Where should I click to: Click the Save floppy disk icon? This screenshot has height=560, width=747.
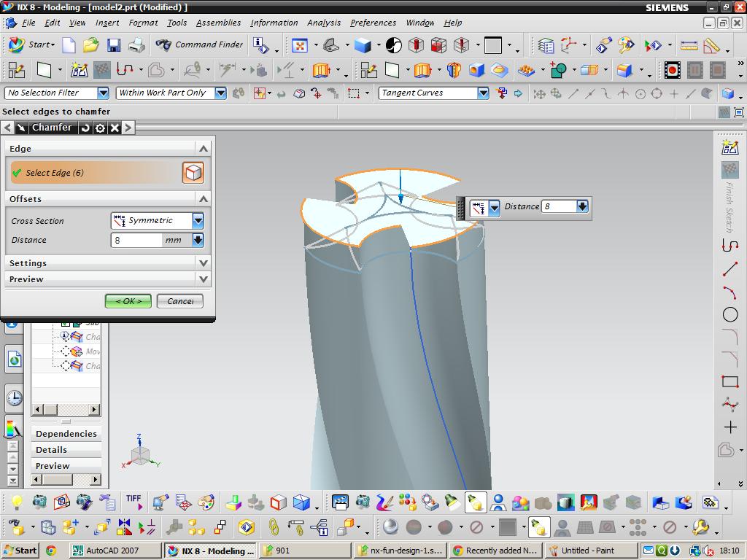click(114, 45)
